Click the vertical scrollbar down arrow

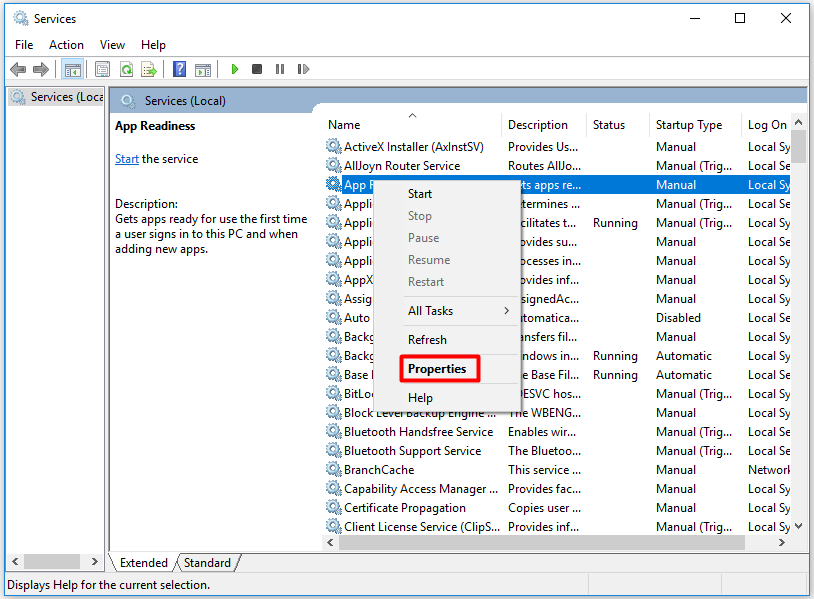pyautogui.click(x=798, y=526)
